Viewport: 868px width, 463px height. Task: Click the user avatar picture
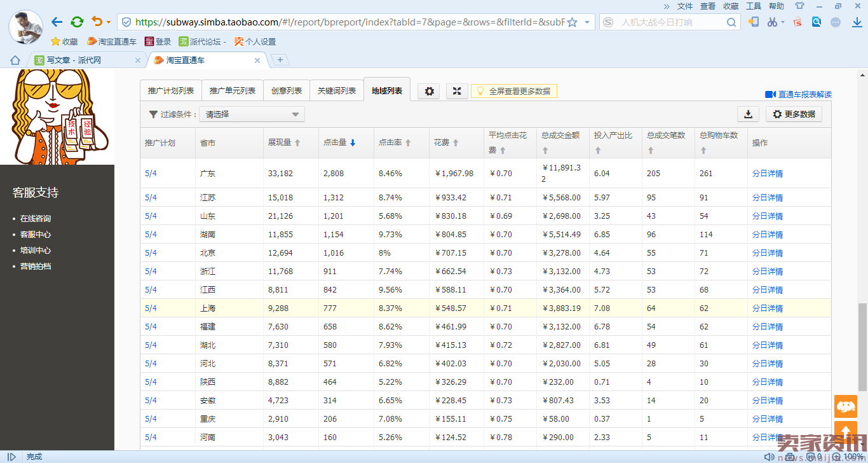click(25, 27)
